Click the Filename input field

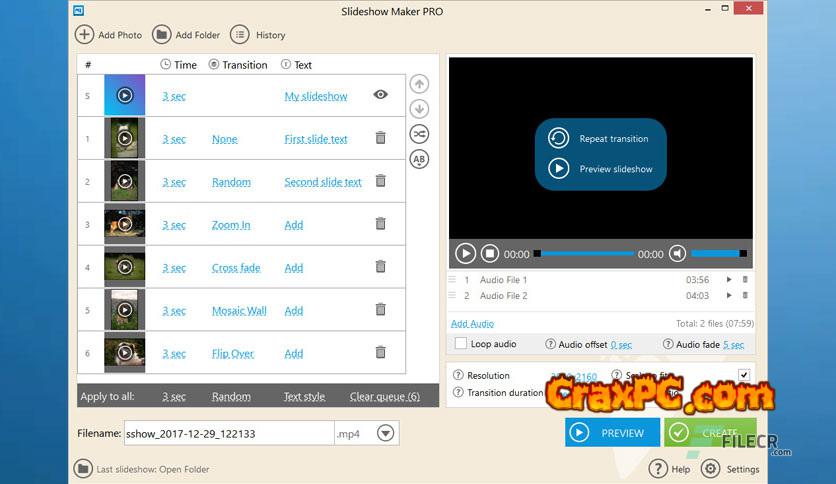click(229, 433)
